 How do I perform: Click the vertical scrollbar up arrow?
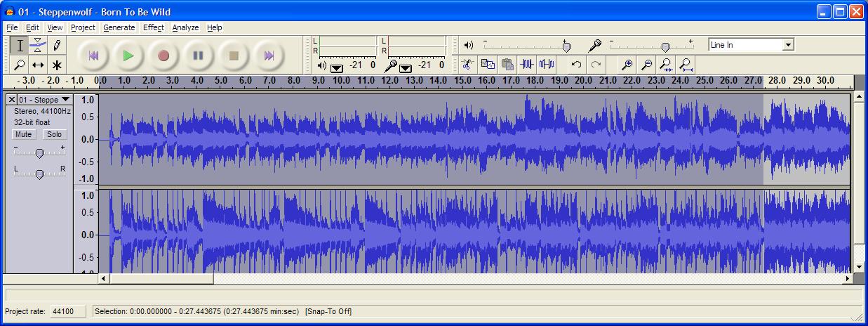(x=859, y=97)
